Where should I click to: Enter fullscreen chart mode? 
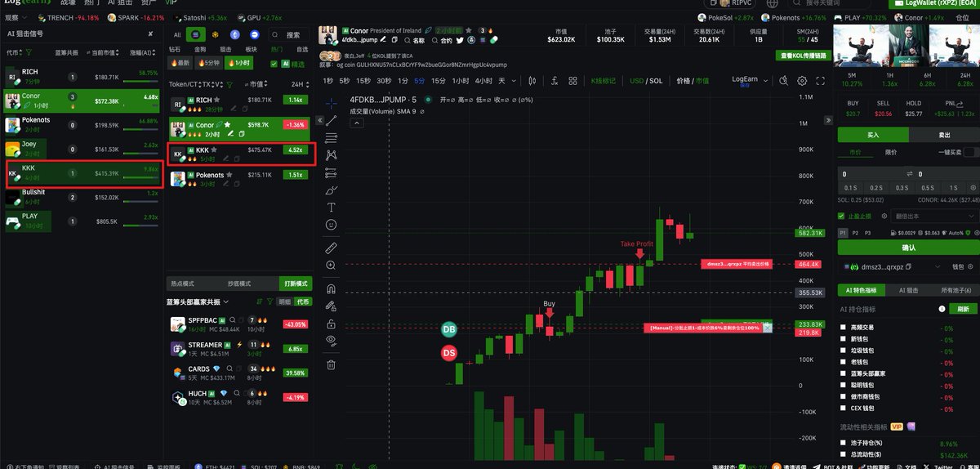tap(819, 81)
